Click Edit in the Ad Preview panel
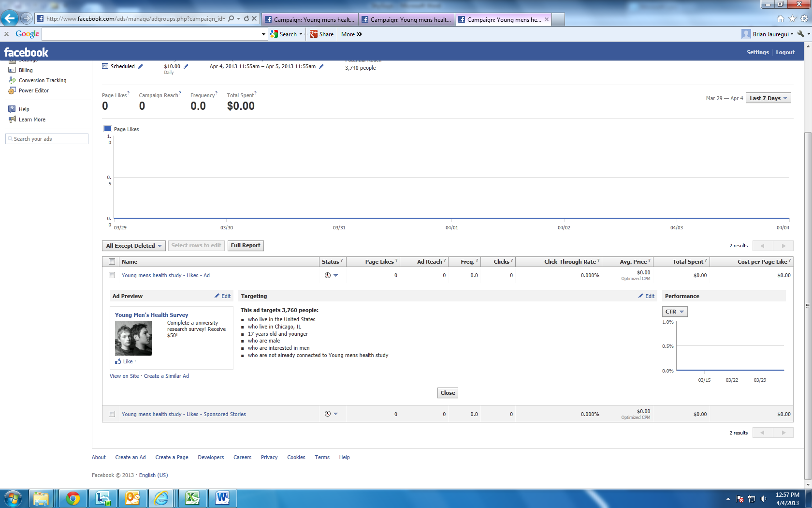 (x=223, y=296)
